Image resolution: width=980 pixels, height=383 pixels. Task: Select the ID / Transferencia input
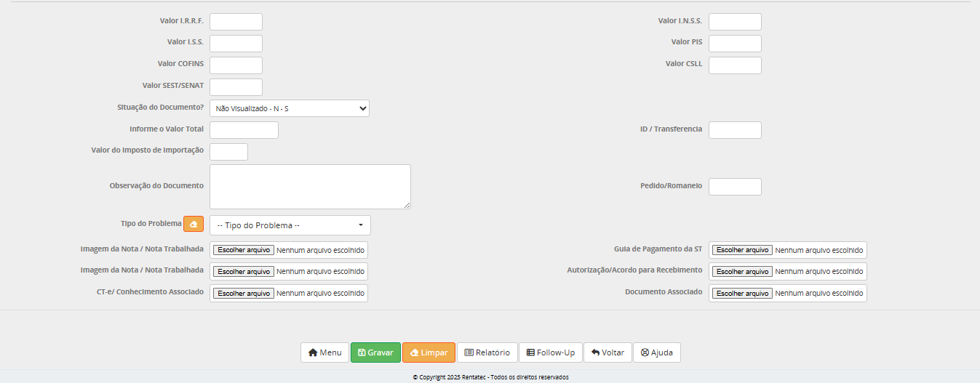pos(735,130)
